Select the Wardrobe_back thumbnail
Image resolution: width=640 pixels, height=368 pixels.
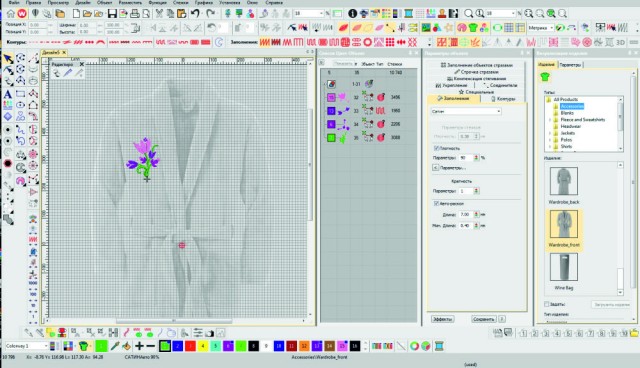pos(564,185)
